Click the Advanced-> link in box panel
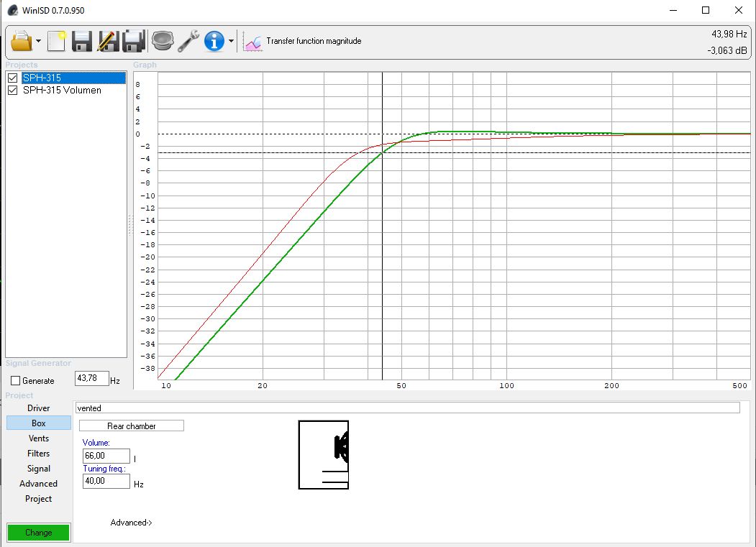Viewport: 756px width, 547px height. click(131, 523)
